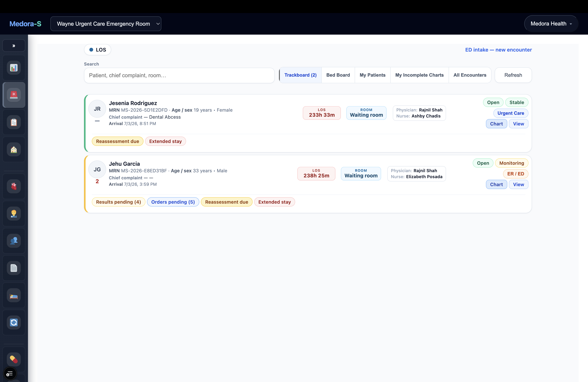Click the 233h 33m LOS badge

click(322, 113)
